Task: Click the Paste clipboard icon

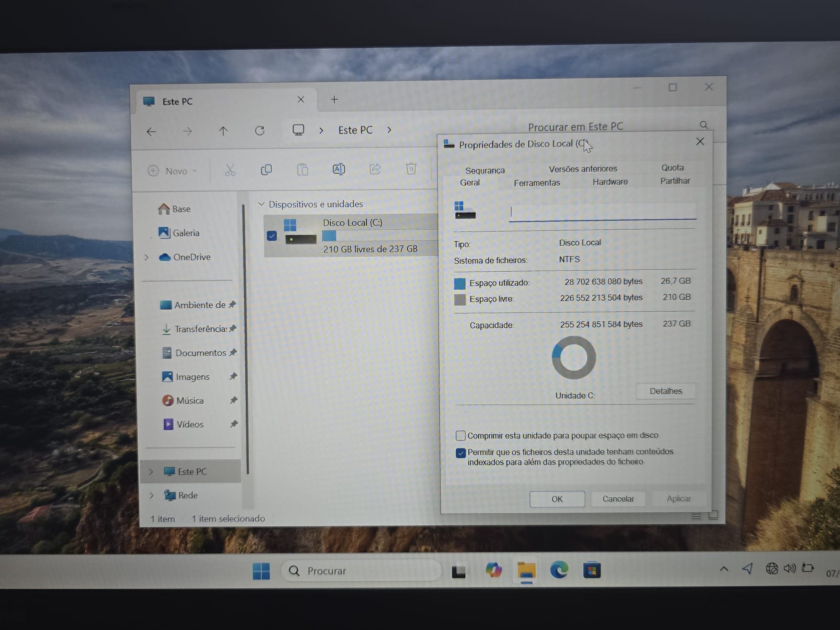Action: (x=302, y=170)
